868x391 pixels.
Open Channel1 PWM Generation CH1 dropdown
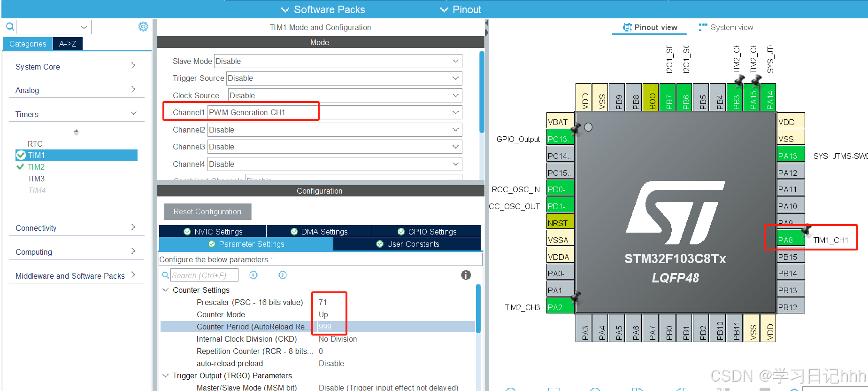pos(335,112)
